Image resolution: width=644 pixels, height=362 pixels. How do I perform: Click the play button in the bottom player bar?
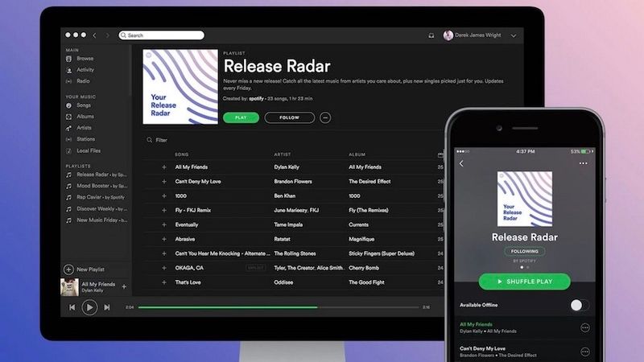pos(89,307)
